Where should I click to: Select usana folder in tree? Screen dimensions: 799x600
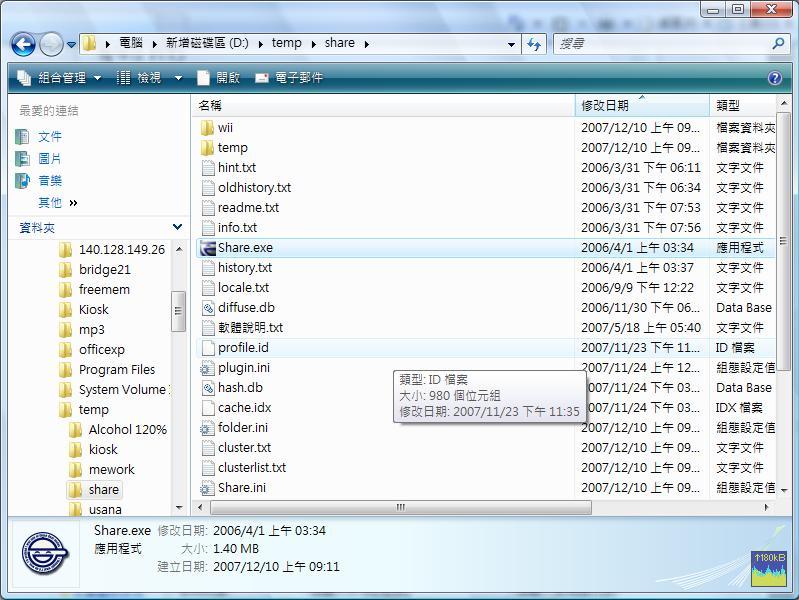tap(105, 509)
